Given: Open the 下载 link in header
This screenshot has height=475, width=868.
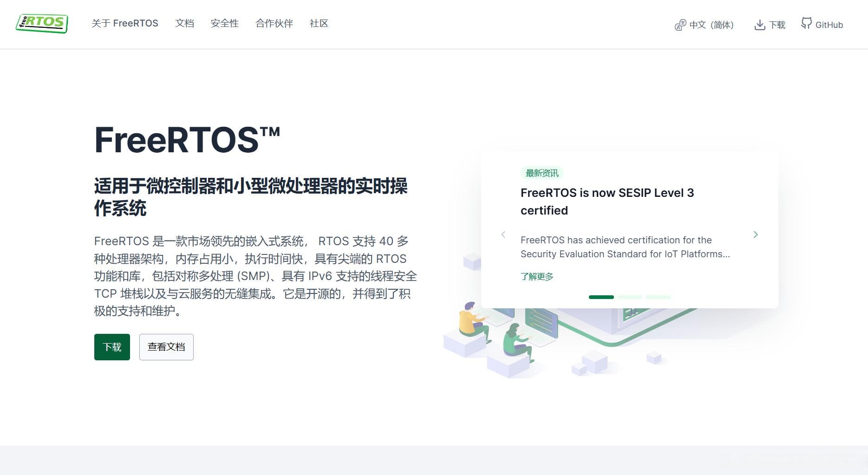Looking at the screenshot, I should click(777, 25).
